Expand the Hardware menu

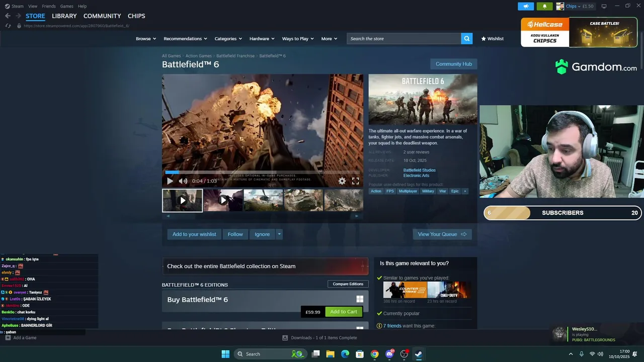point(262,39)
